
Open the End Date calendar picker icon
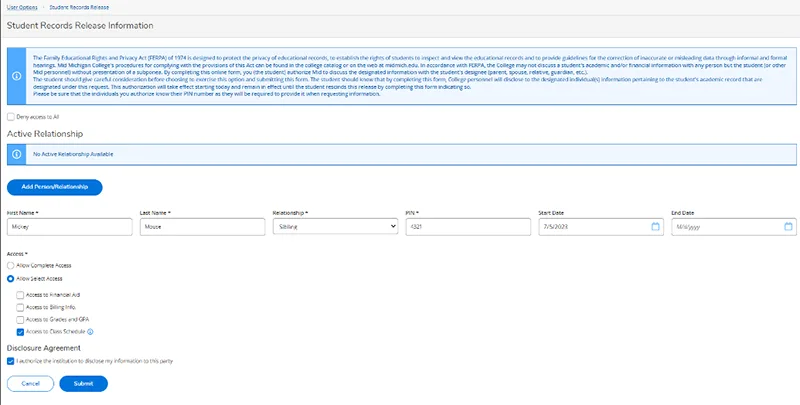pos(788,226)
